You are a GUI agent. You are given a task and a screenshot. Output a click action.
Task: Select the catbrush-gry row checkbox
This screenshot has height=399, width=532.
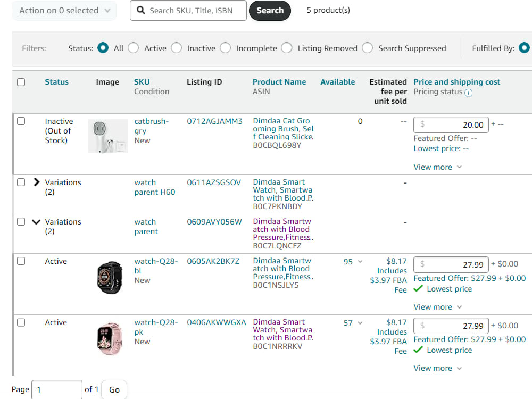point(21,121)
